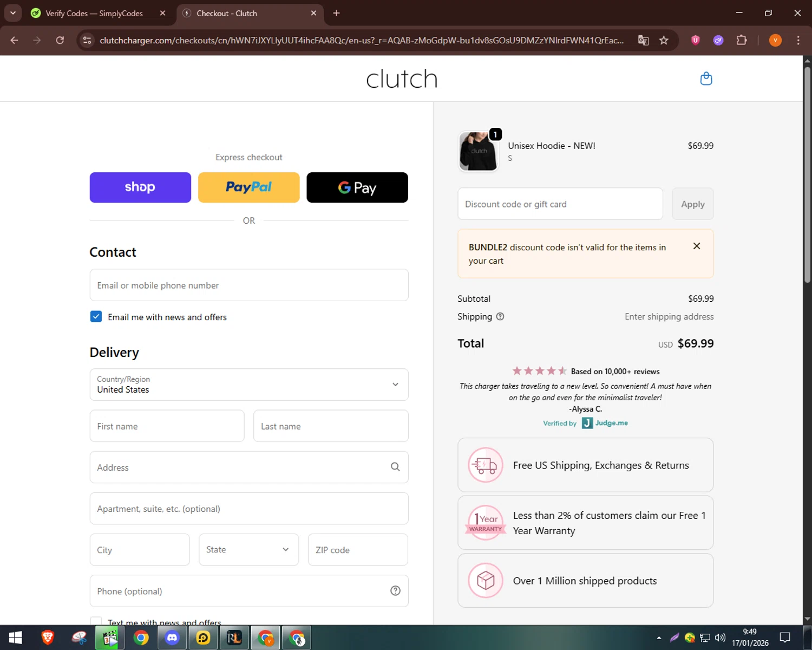
Task: Click the Unisex Hoodie product thumbnail
Action: pyautogui.click(x=478, y=151)
